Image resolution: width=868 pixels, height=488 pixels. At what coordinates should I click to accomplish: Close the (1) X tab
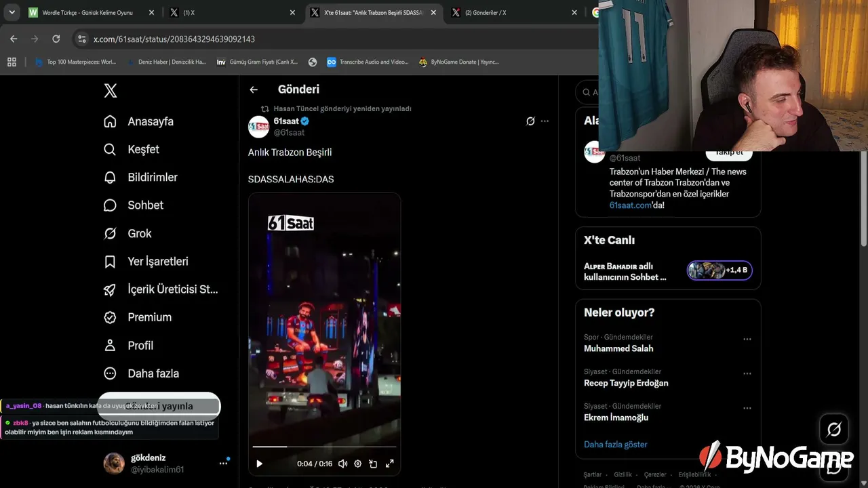[x=293, y=12]
